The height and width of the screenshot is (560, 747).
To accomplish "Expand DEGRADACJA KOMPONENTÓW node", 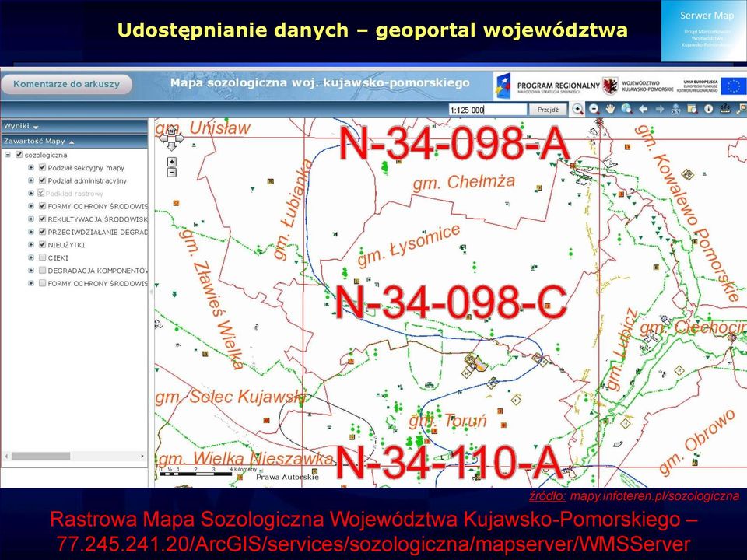I will (x=31, y=271).
